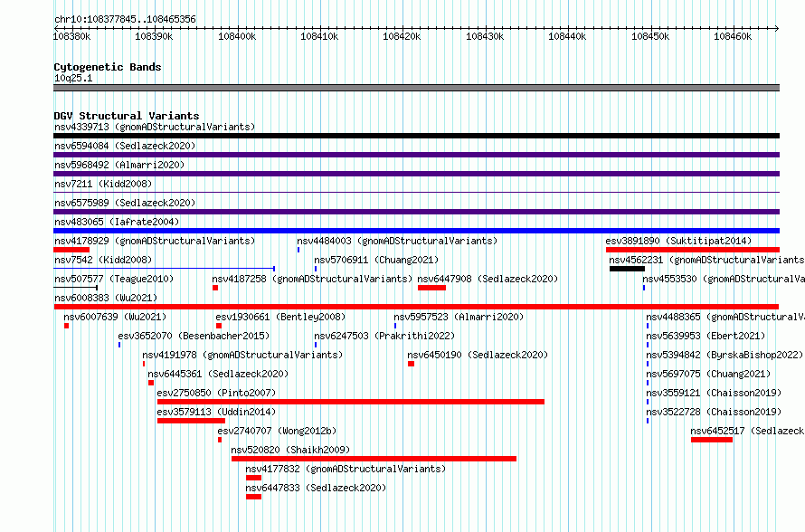
Task: Click the DGV Structural Variants track title
Action: [127, 116]
